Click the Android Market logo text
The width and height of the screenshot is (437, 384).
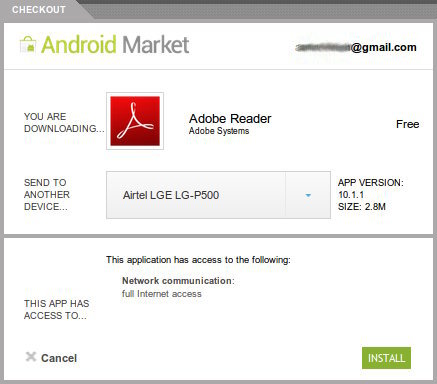coord(115,45)
